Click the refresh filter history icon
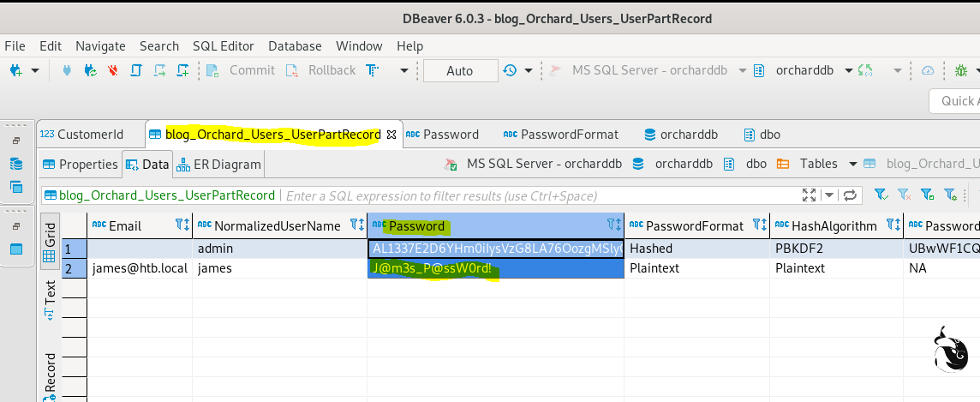Screen dimensions: 980x402 click(850, 195)
